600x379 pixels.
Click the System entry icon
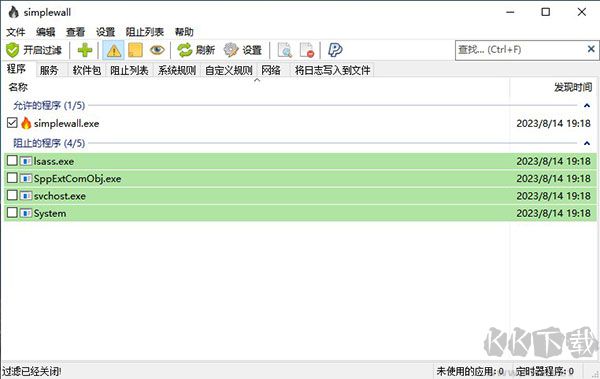pos(26,213)
